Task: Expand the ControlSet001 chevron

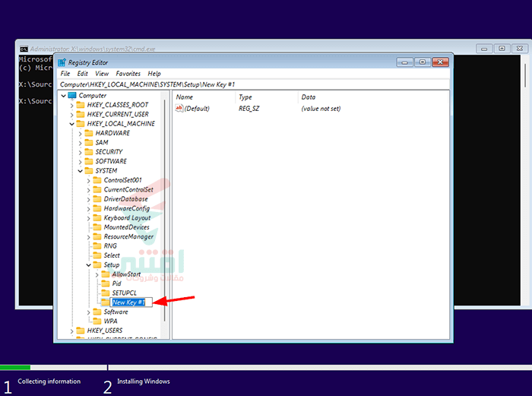Action: point(89,181)
